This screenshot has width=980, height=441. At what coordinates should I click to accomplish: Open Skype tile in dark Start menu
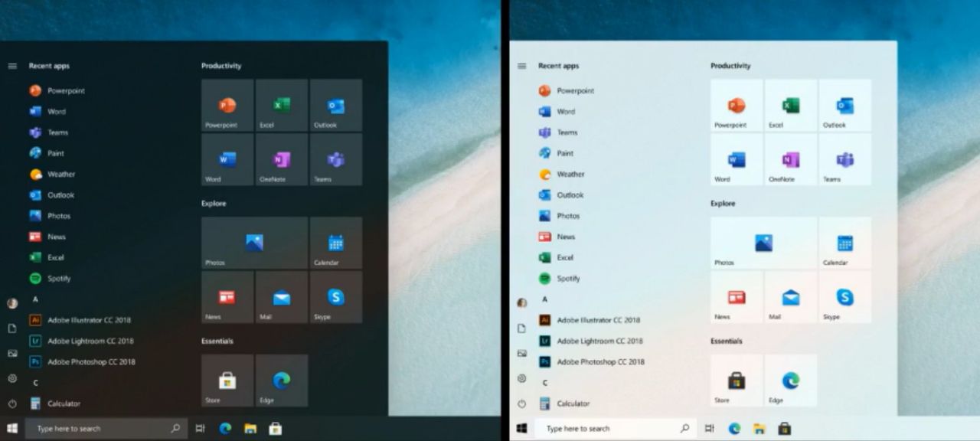[336, 297]
